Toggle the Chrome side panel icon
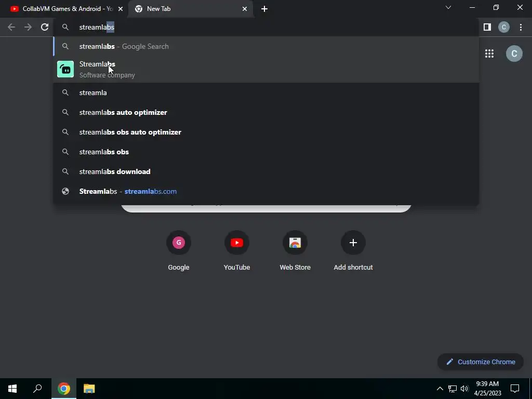The width and height of the screenshot is (532, 399). (x=487, y=27)
